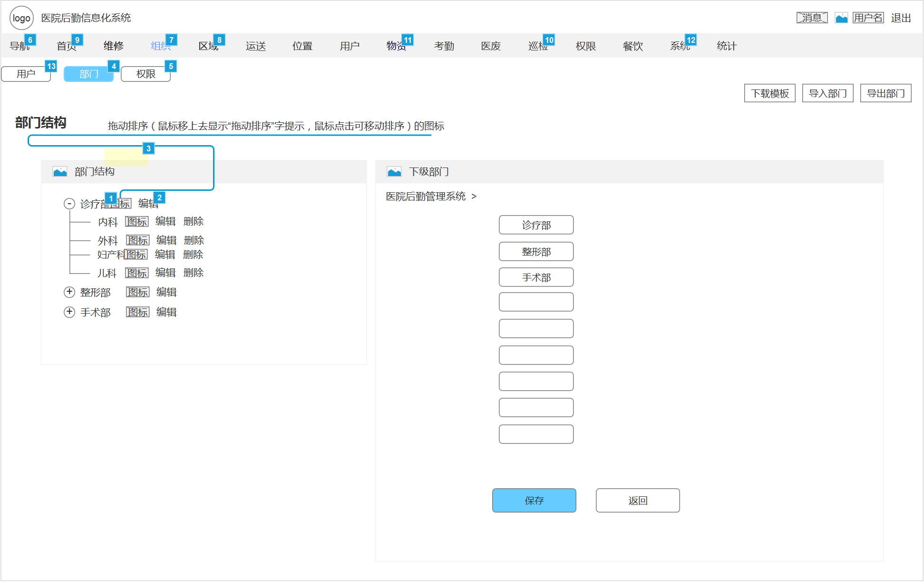Click image icon in 部门结构 panel header
The image size is (924, 582).
pyautogui.click(x=60, y=172)
